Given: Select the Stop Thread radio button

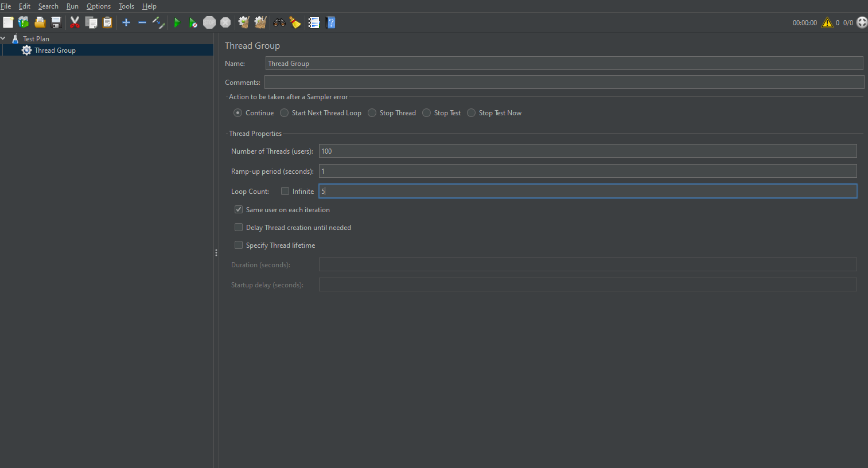Looking at the screenshot, I should [x=372, y=113].
